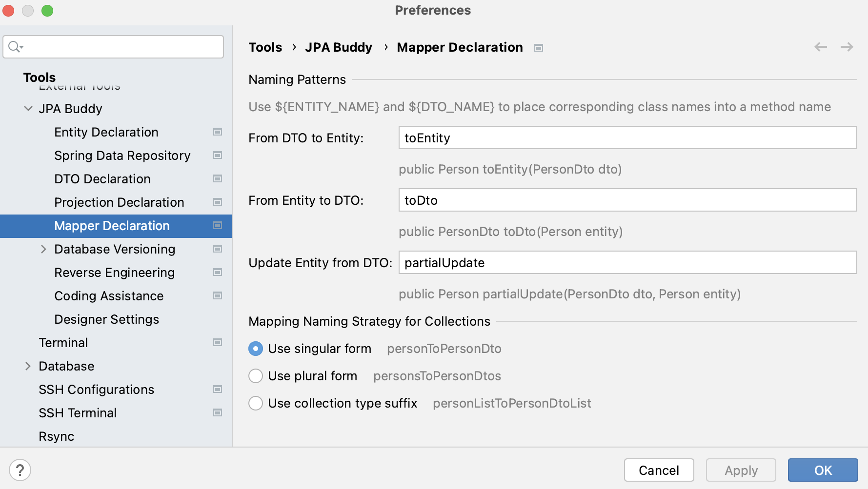This screenshot has width=868, height=489.
Task: Click the search magnifier in settings sidebar
Action: tap(15, 46)
